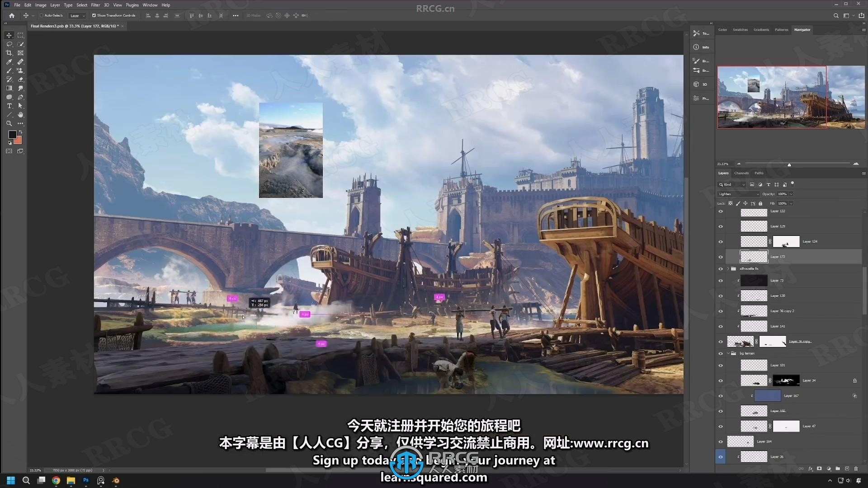Select the Pen tool

coord(20,97)
